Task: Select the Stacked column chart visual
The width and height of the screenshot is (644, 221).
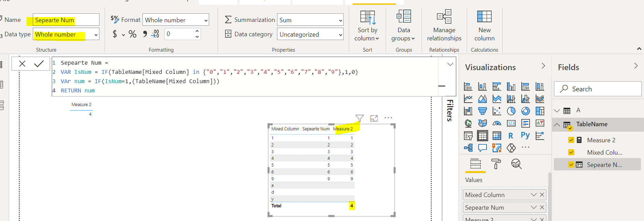Action: pyautogui.click(x=482, y=86)
